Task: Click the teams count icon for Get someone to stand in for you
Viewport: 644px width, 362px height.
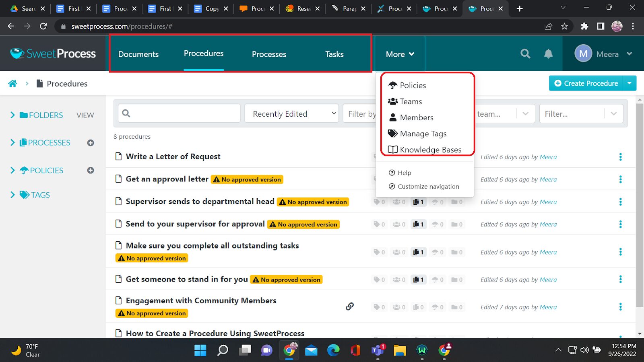Action: point(399,280)
